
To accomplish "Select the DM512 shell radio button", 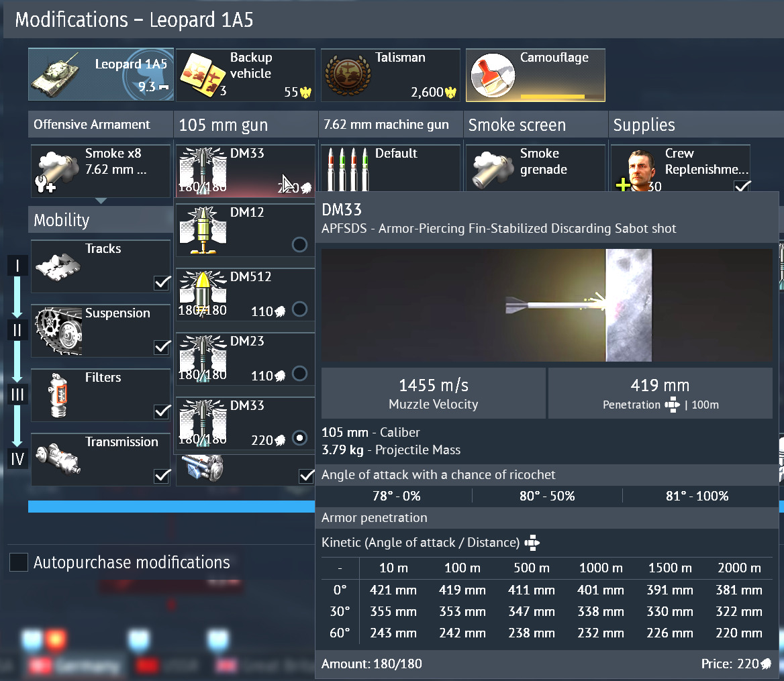I will (x=300, y=309).
